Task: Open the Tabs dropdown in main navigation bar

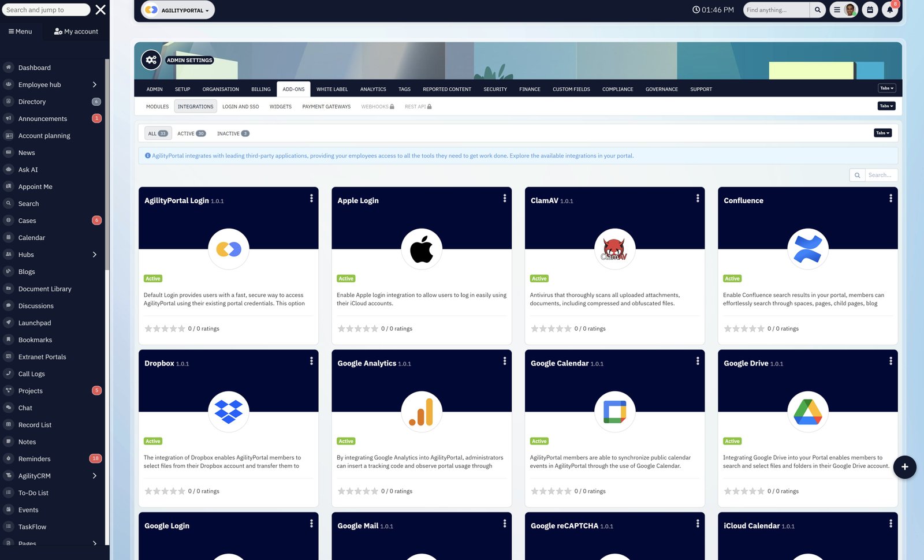Action: click(886, 88)
